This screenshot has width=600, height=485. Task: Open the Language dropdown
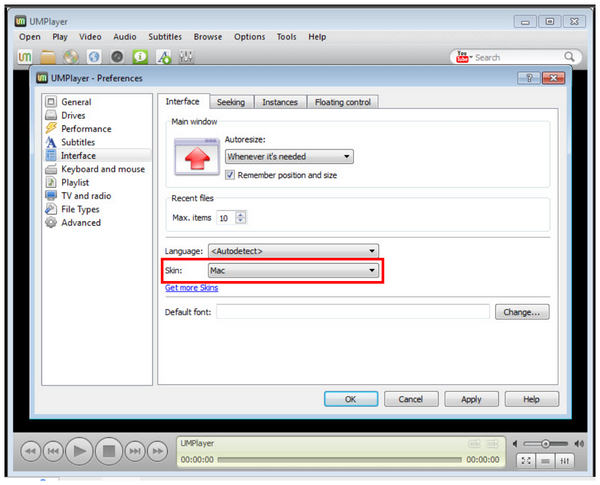293,251
